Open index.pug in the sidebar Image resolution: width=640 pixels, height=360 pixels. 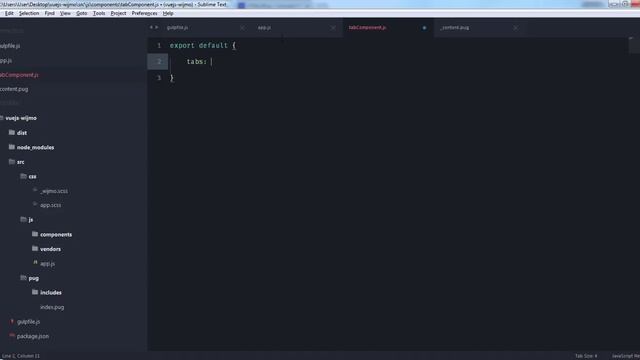pos(52,307)
